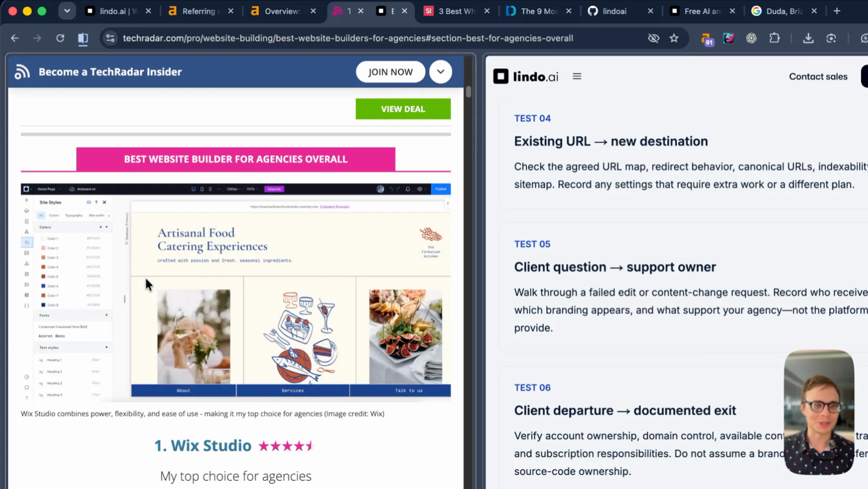Open the lindo.ai hamburger menu
This screenshot has height=489, width=868.
(x=577, y=77)
